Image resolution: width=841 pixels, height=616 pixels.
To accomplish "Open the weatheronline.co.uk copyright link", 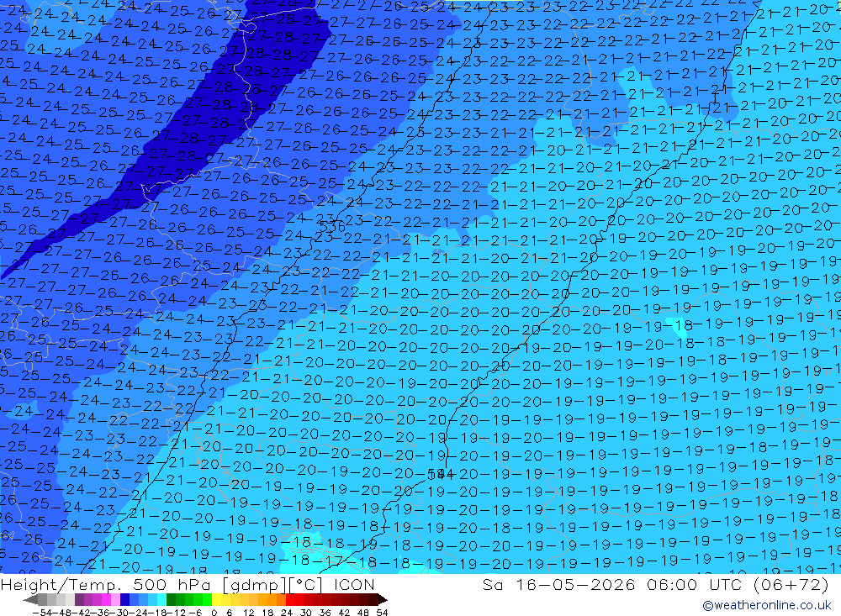I will click(767, 605).
